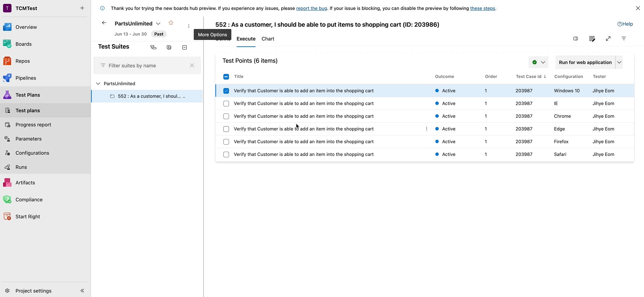Viewport: 644px width, 297px height.
Task: Favorite the PartsUnlimited test plan with the star
Action: [171, 23]
